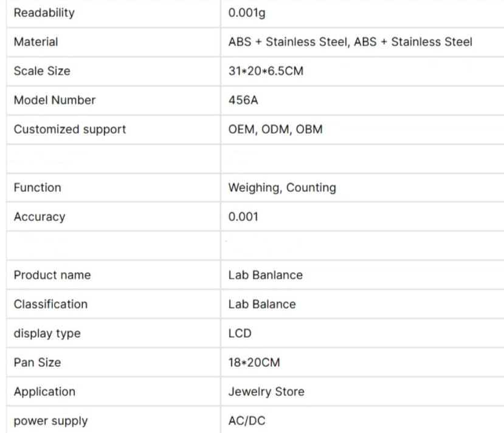Click the Product name label
This screenshot has width=504, height=433.
click(x=52, y=275)
